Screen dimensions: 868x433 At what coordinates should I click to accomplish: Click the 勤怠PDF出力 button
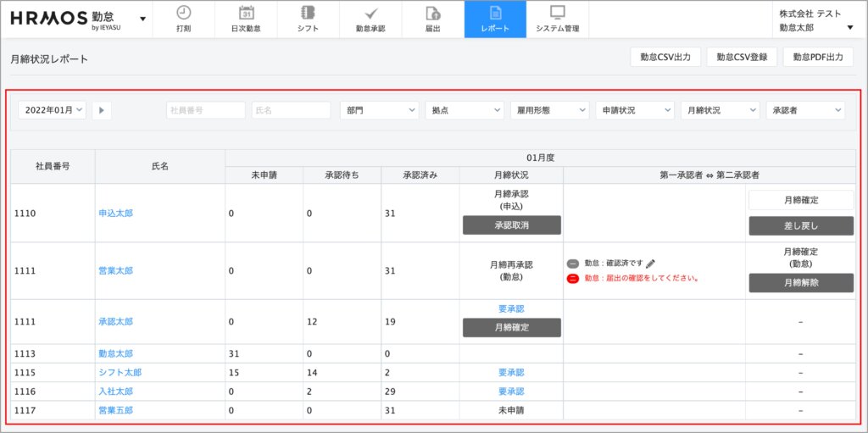[x=818, y=57]
